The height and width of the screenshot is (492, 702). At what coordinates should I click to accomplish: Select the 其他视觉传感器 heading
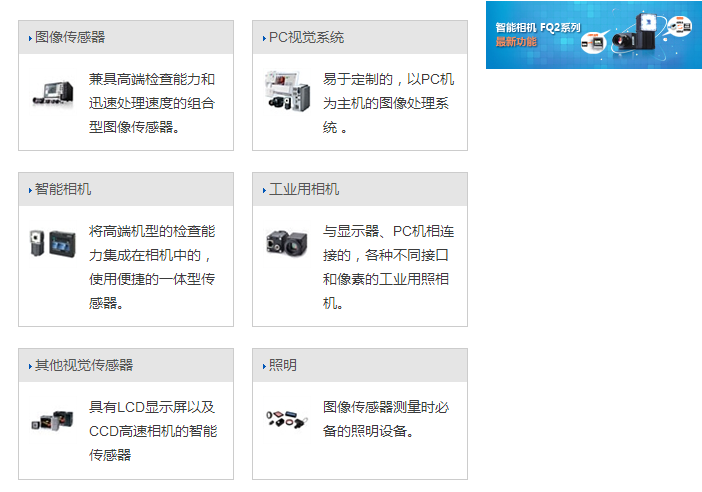pyautogui.click(x=84, y=365)
